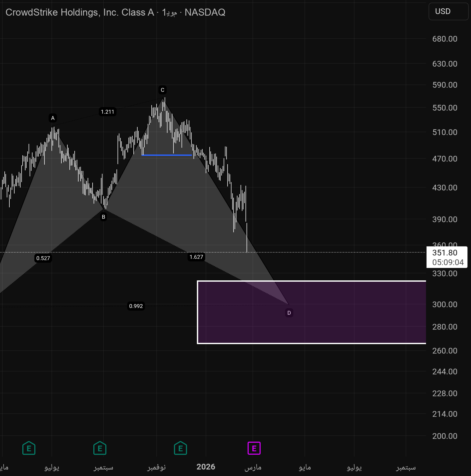
Task: Click the 300.00 price axis label
Action: point(444,304)
